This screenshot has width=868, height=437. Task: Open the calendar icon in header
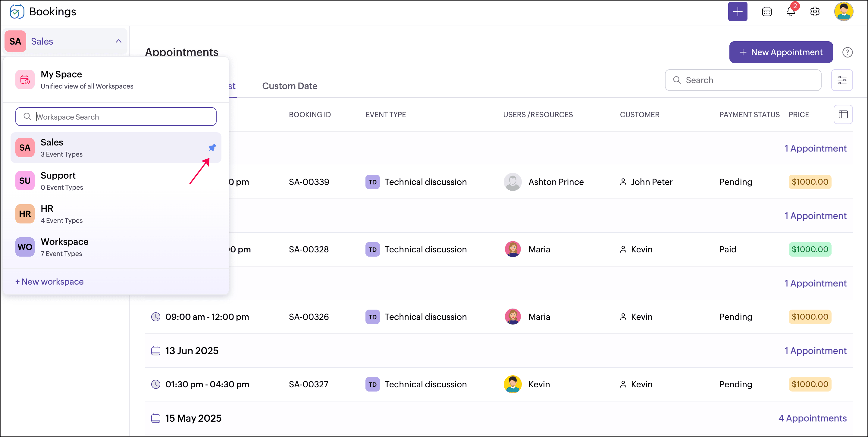tap(766, 12)
